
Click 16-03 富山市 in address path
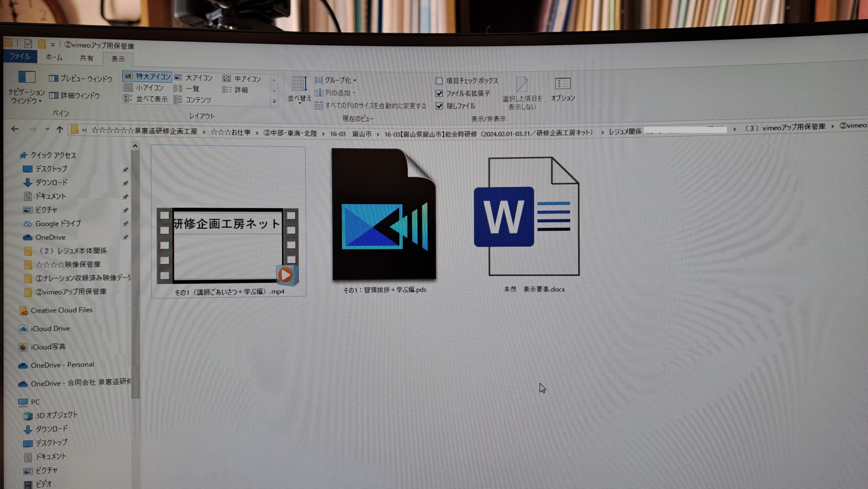(351, 134)
